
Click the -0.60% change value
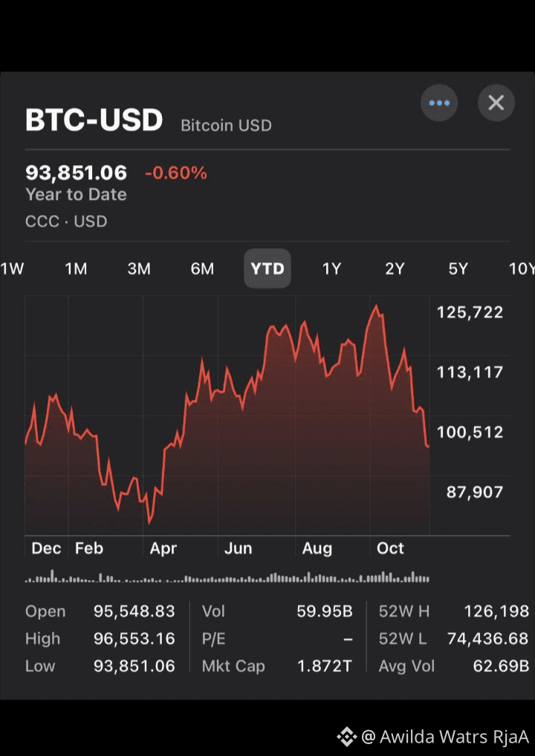pos(176,172)
